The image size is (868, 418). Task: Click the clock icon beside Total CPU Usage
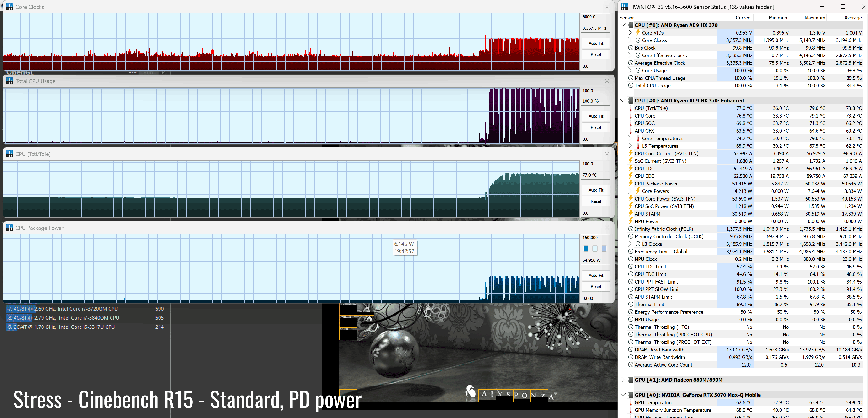[631, 86]
